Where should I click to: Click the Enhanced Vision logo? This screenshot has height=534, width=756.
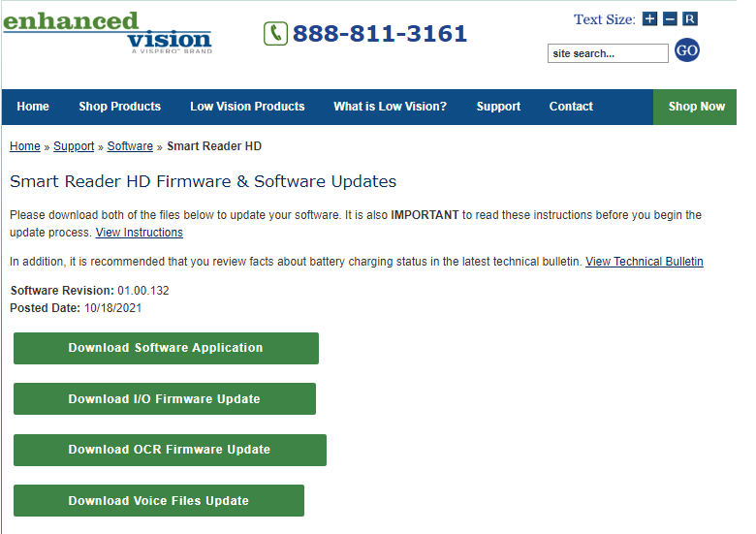[x=107, y=32]
